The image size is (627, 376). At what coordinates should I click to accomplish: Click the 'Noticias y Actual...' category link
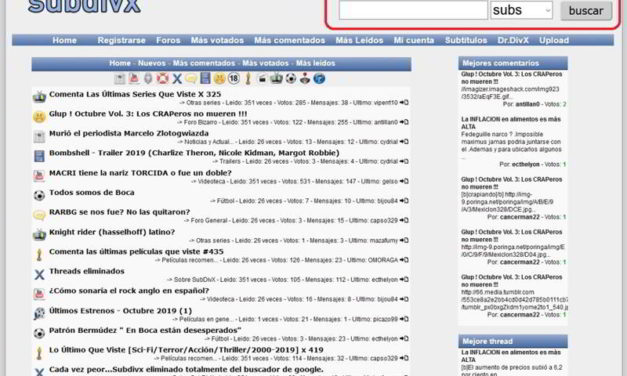210,142
